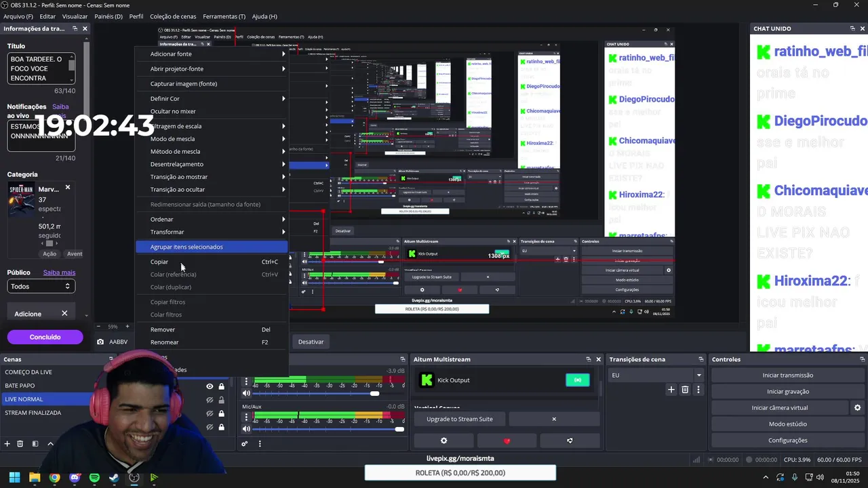This screenshot has width=868, height=488.
Task: Choose Remover in the context menu
Action: pyautogui.click(x=212, y=329)
